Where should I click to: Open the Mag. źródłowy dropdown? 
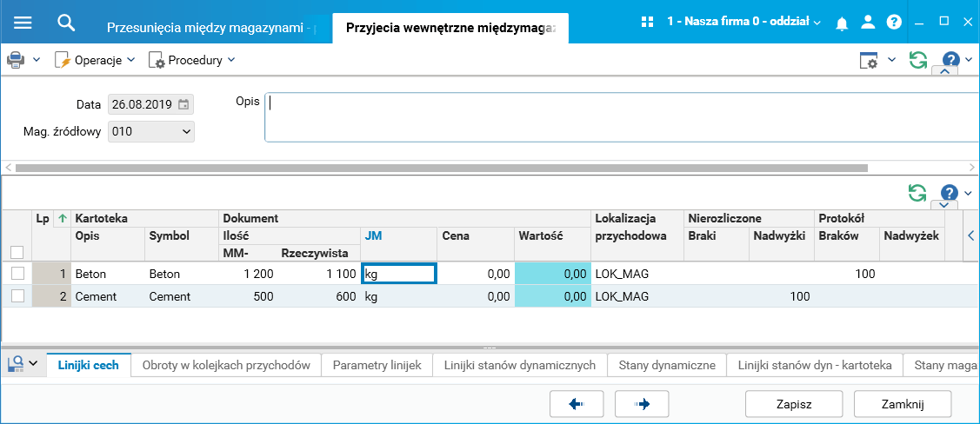pyautogui.click(x=151, y=131)
